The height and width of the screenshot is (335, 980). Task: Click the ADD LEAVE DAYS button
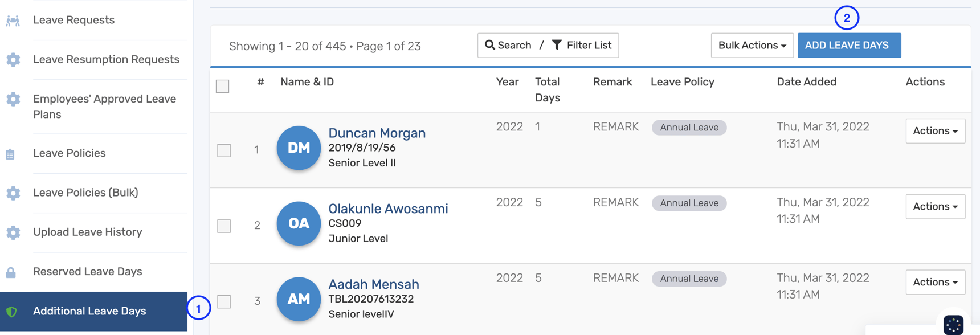point(849,45)
